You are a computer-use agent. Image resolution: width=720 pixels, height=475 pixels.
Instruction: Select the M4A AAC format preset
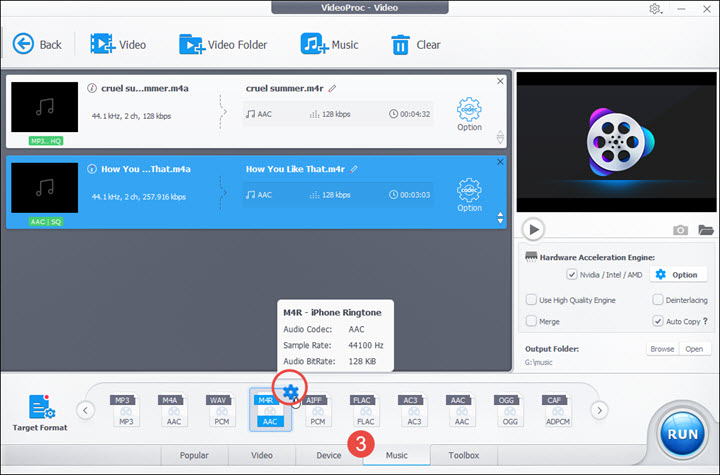click(174, 410)
